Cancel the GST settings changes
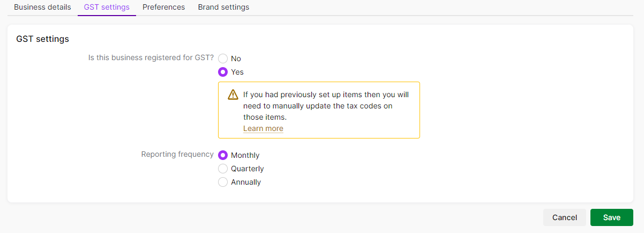644x233 pixels. click(565, 217)
